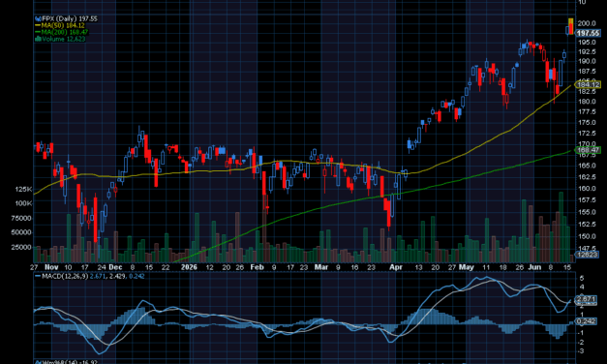This screenshot has width=607, height=364.
Task: Click the 'Mar' month label on time axis
Action: click(x=321, y=267)
